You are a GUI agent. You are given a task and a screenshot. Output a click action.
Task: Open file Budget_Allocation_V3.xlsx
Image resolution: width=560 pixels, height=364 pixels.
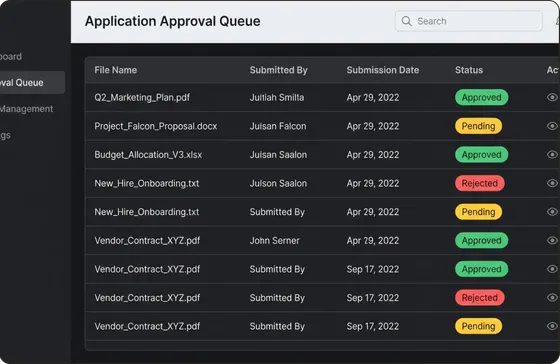(x=148, y=155)
